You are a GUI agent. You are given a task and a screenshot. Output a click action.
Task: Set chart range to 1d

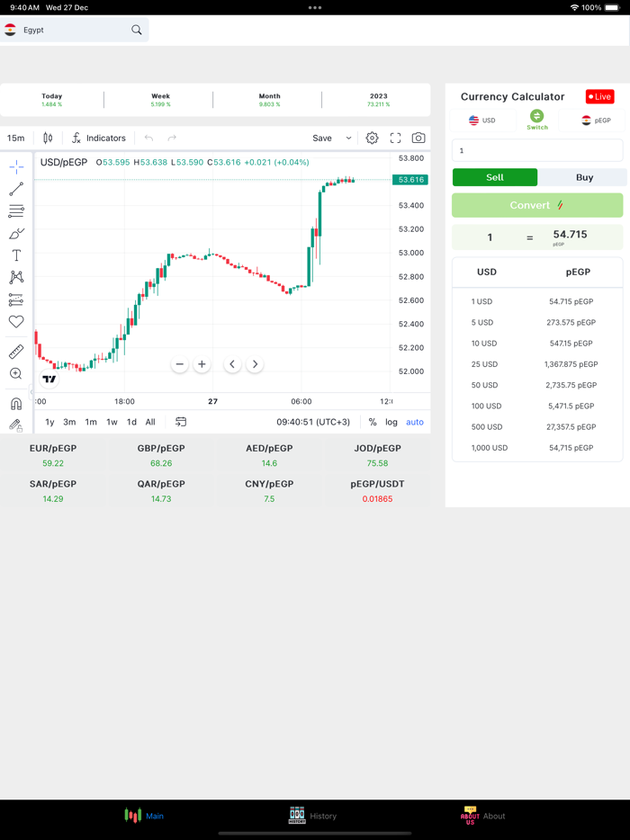pos(131,422)
